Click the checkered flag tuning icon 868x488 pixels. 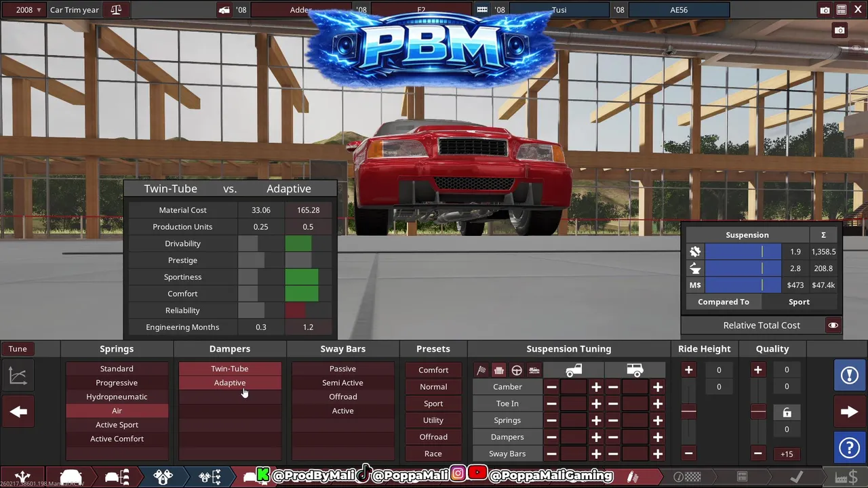click(481, 370)
